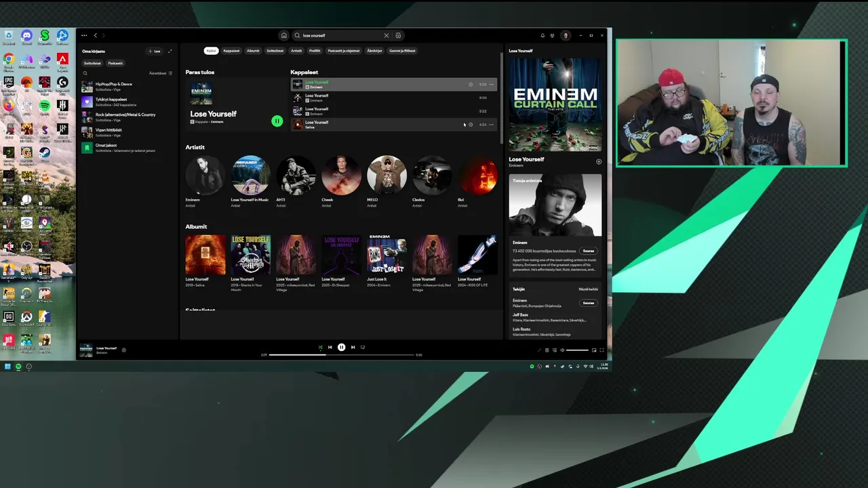
Task: Skip to previous track
Action: (330, 347)
